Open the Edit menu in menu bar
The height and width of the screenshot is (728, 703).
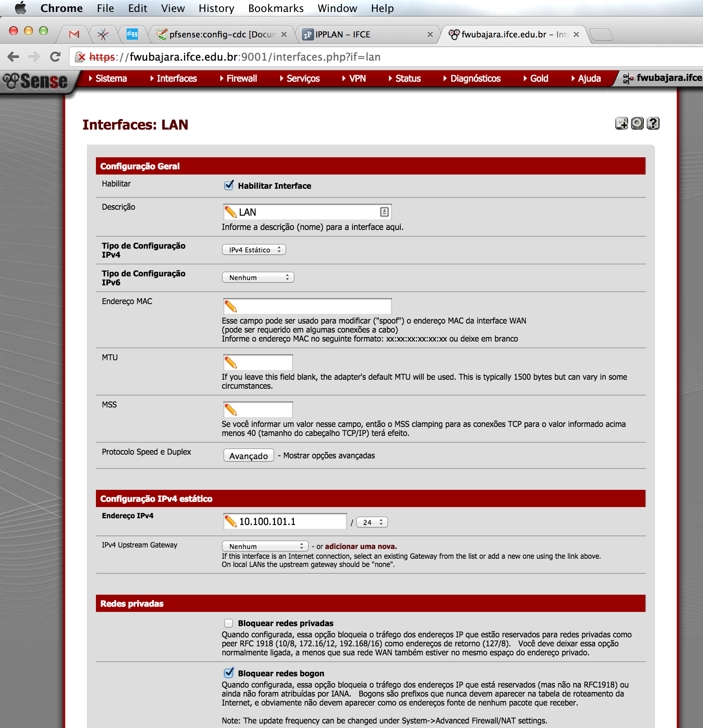pyautogui.click(x=138, y=8)
